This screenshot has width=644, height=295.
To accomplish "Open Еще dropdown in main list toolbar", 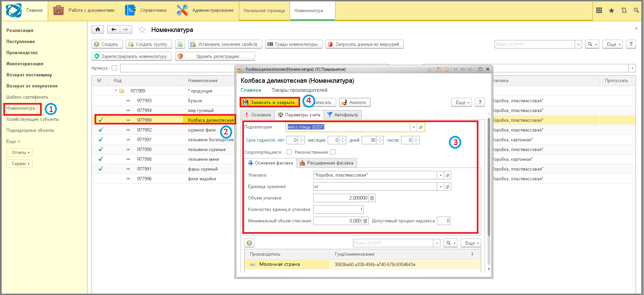I will (x=613, y=44).
